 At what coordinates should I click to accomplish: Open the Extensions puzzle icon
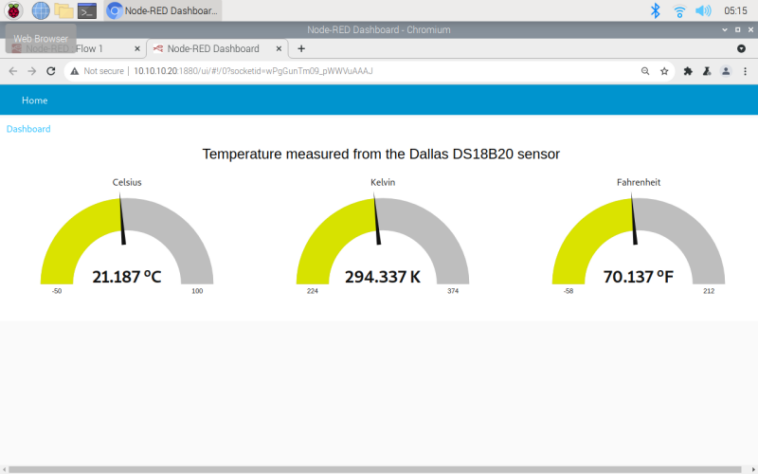pyautogui.click(x=688, y=71)
